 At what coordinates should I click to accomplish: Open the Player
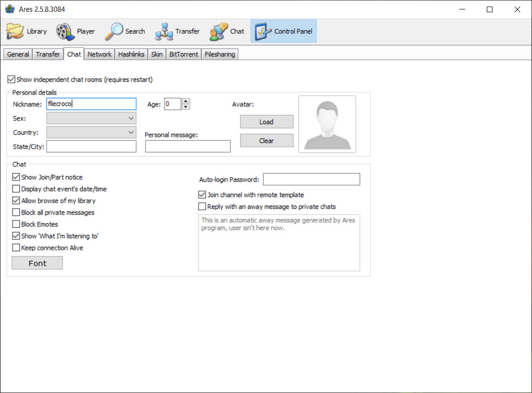(x=76, y=31)
